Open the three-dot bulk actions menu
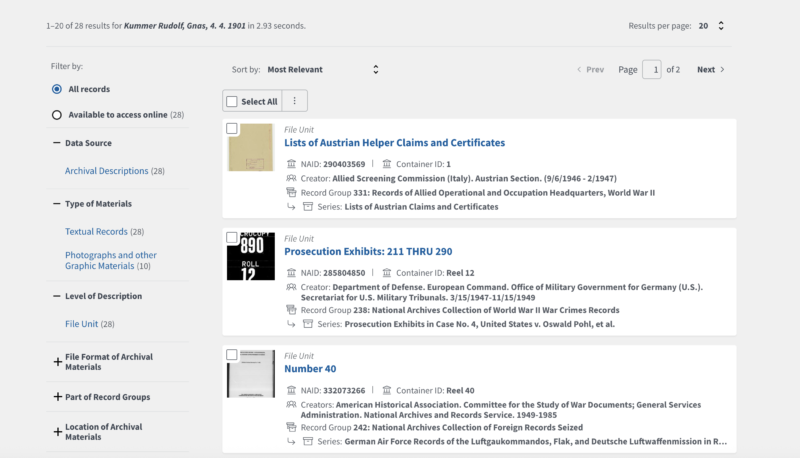Image resolution: width=800 pixels, height=458 pixels. click(295, 101)
